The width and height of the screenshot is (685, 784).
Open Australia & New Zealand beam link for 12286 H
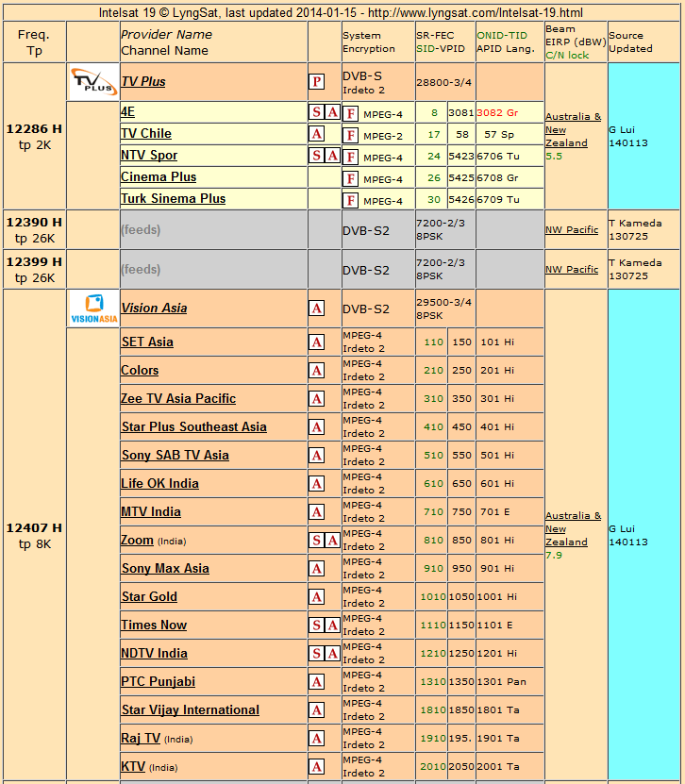573,130
